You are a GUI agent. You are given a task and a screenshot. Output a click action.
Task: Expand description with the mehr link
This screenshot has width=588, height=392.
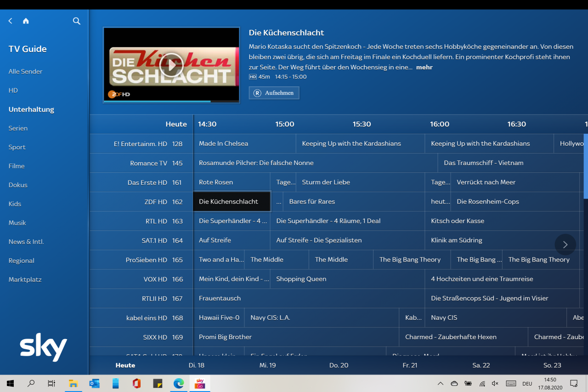(424, 67)
